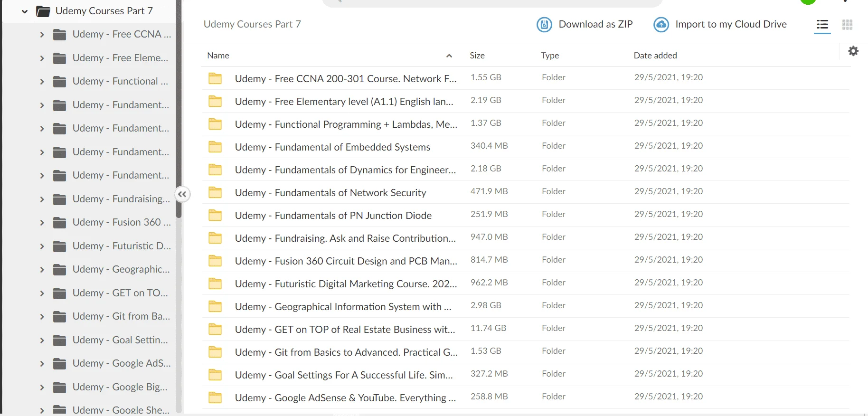
Task: Expand Udemy - Functional tree node
Action: [x=42, y=82]
